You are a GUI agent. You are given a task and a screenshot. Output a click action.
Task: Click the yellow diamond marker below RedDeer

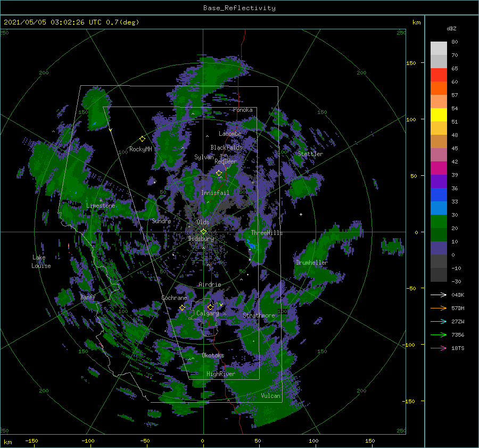pos(219,173)
